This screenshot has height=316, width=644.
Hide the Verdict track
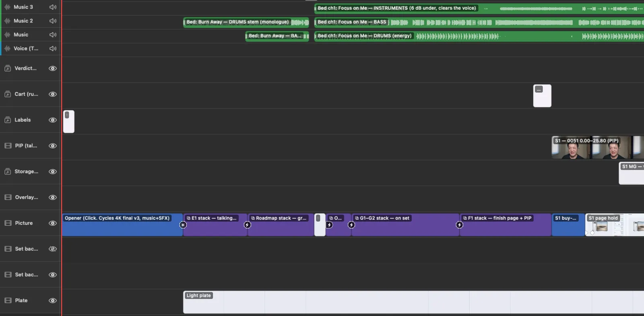tap(53, 68)
